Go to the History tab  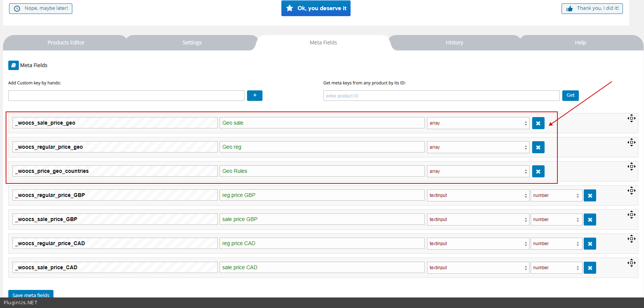tap(454, 43)
